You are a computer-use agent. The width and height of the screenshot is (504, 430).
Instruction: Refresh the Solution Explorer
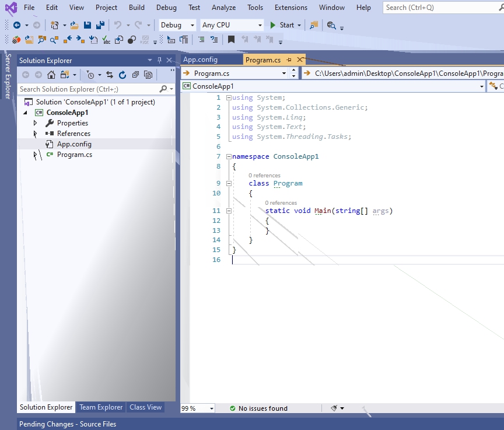[123, 75]
